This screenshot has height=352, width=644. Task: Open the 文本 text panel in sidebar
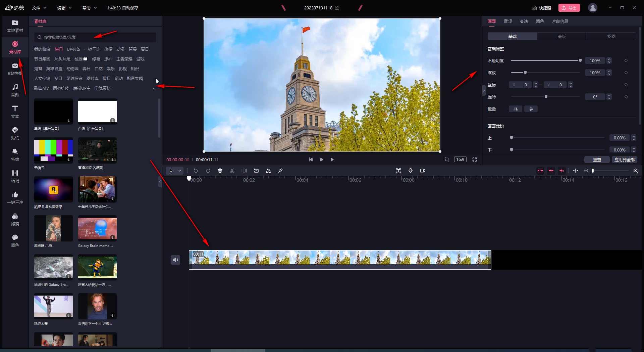15,112
